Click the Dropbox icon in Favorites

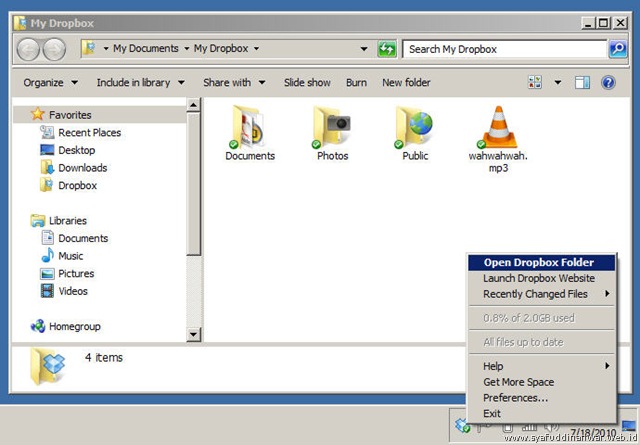click(x=46, y=185)
